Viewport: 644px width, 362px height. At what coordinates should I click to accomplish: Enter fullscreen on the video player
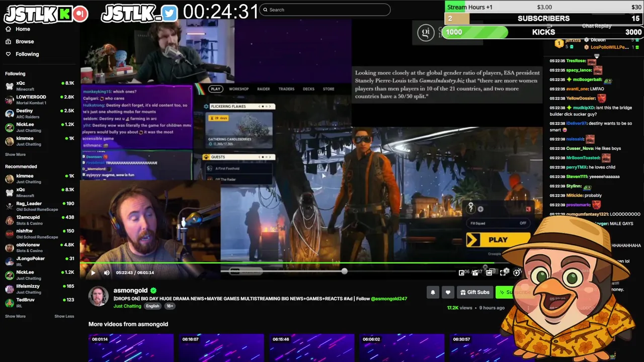point(503,273)
